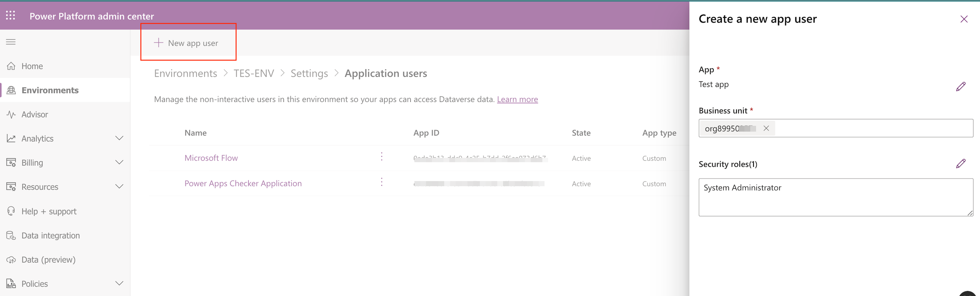Open the app launcher waffle icon
This screenshot has width=980, height=296.
point(11,16)
